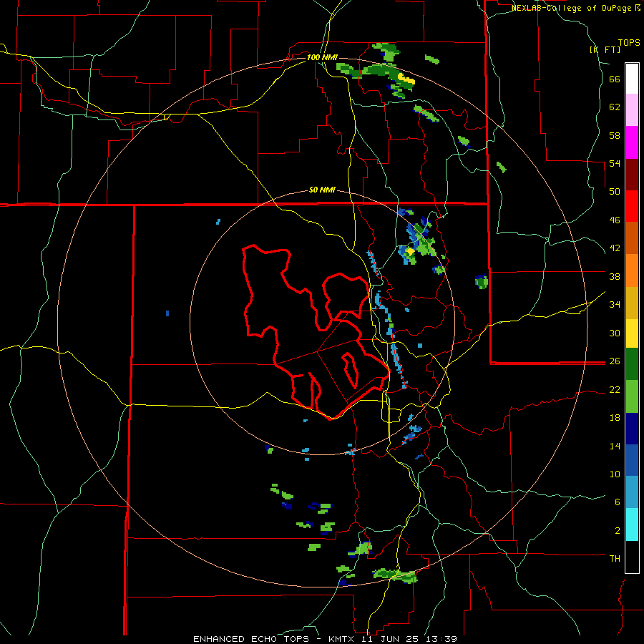Screen dimensions: 644x644
Task: Click the '100 NMI' range ring label
Action: [322, 57]
